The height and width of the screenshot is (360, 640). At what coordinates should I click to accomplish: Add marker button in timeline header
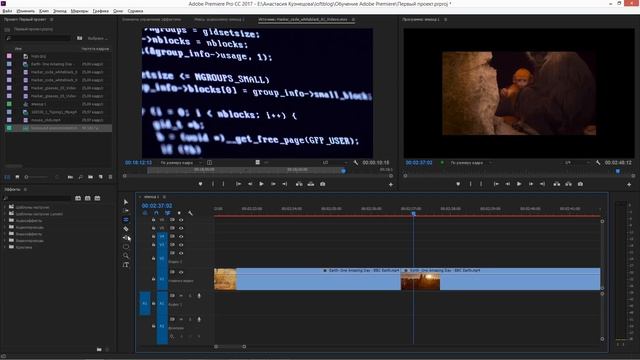click(179, 213)
